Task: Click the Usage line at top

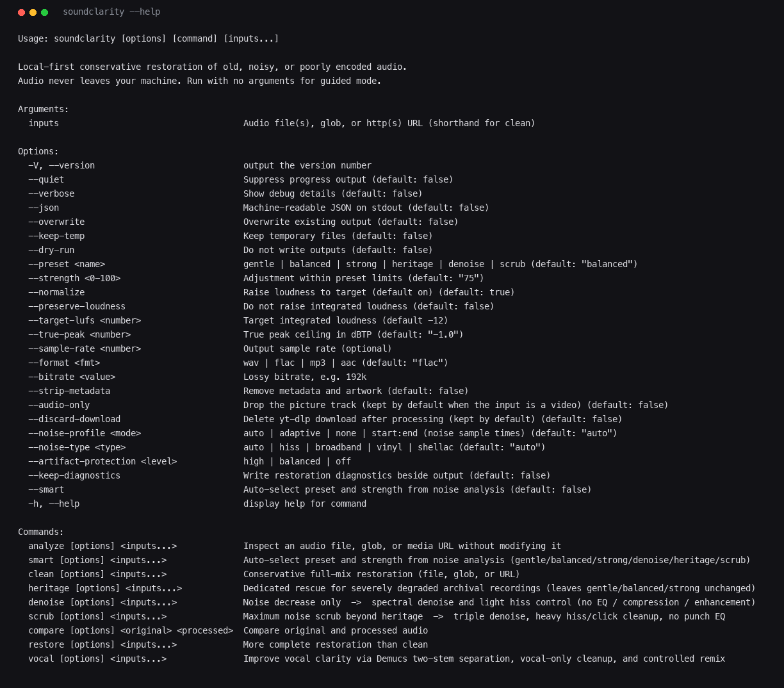Action: [149, 38]
